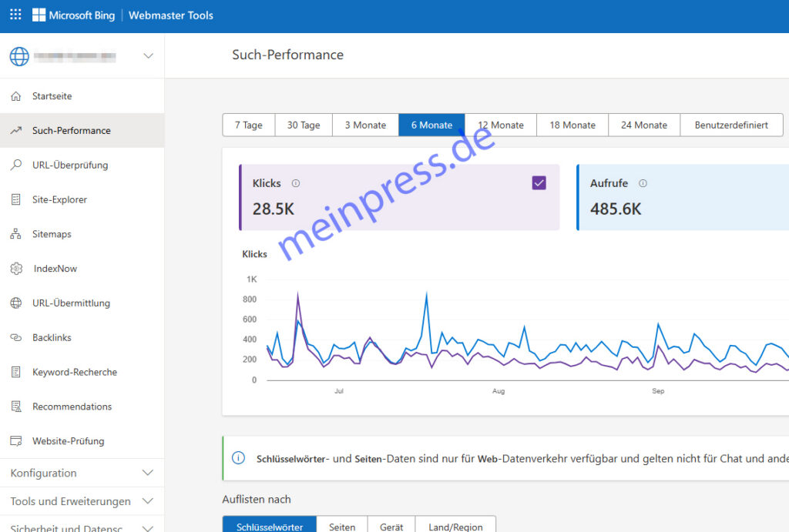Uncheck the Klicks metric checkbox
789x532 pixels.
(539, 183)
